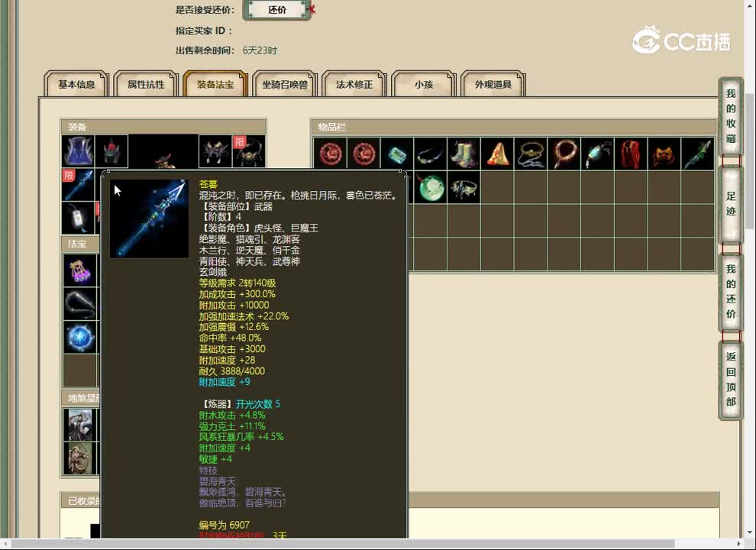The image size is (756, 550).
Task: Open the grey swordsman portrait under 地煞星
Action: 80,425
